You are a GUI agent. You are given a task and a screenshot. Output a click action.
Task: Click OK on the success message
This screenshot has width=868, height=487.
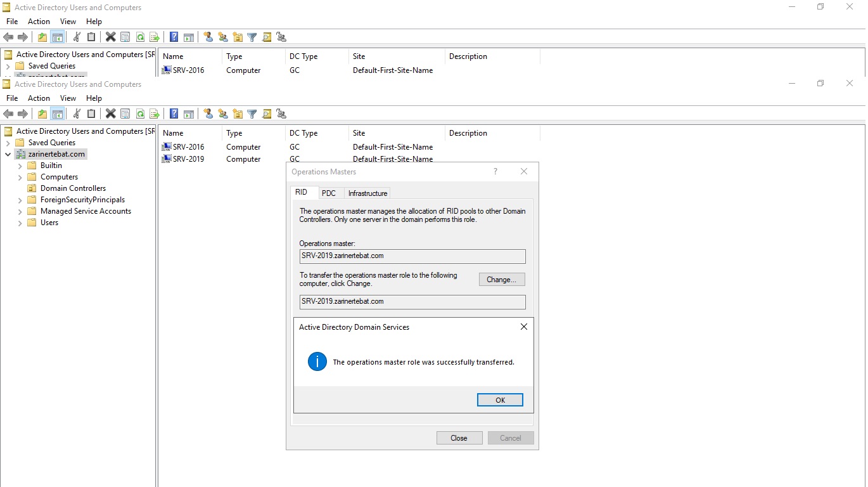[x=500, y=400]
